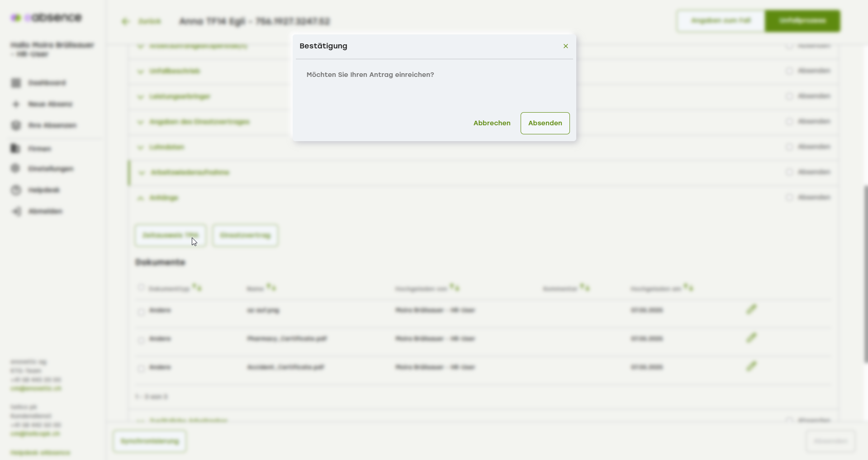Confirm submission with the dialog's Absenden button
Viewport: 868px width, 460px height.
coord(545,123)
